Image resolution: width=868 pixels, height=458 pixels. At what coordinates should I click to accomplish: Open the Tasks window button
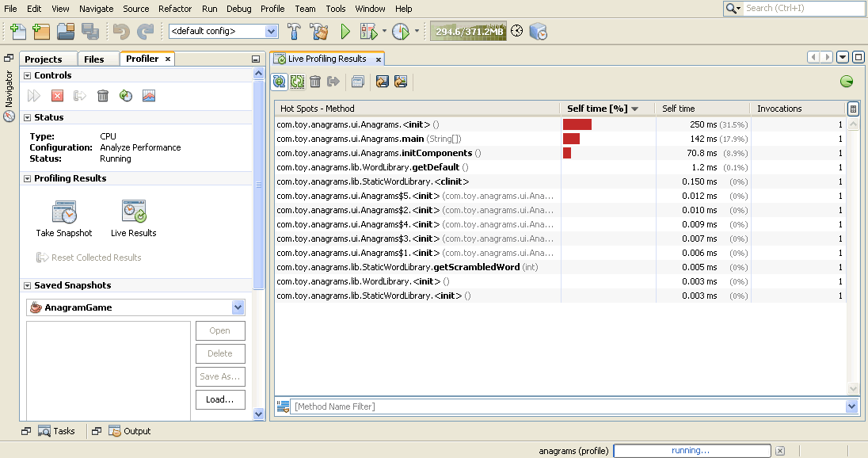tap(56, 431)
